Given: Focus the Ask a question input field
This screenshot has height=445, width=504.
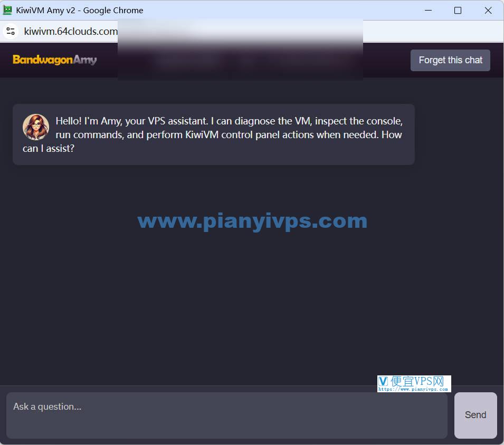Looking at the screenshot, I should point(226,415).
